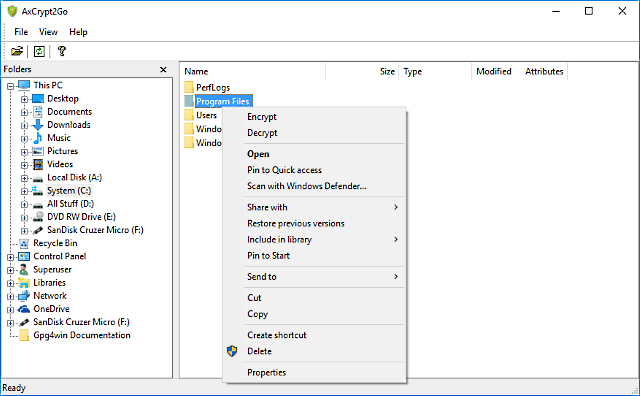Expand the Downloads tree node

click(24, 125)
